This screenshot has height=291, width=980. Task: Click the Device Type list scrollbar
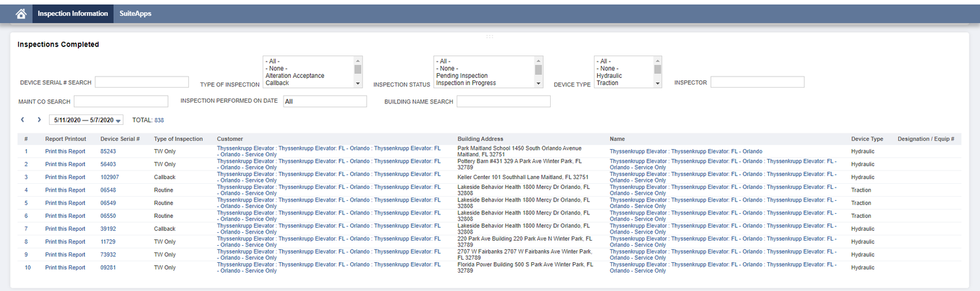657,72
